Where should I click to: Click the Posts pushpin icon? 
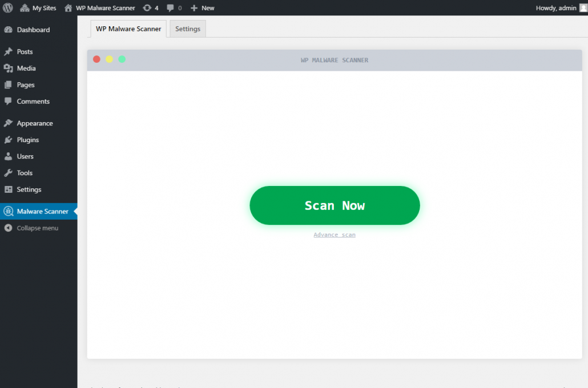8,52
